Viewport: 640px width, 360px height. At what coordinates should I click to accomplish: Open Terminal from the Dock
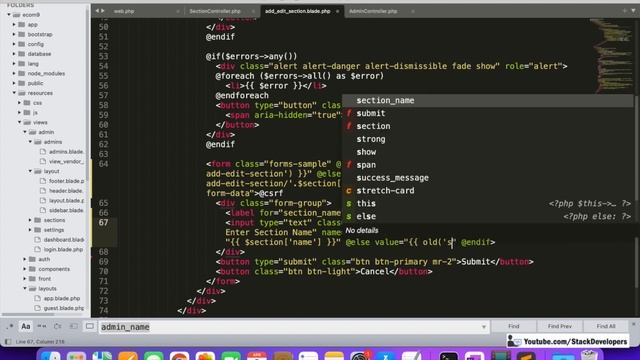(x=449, y=356)
